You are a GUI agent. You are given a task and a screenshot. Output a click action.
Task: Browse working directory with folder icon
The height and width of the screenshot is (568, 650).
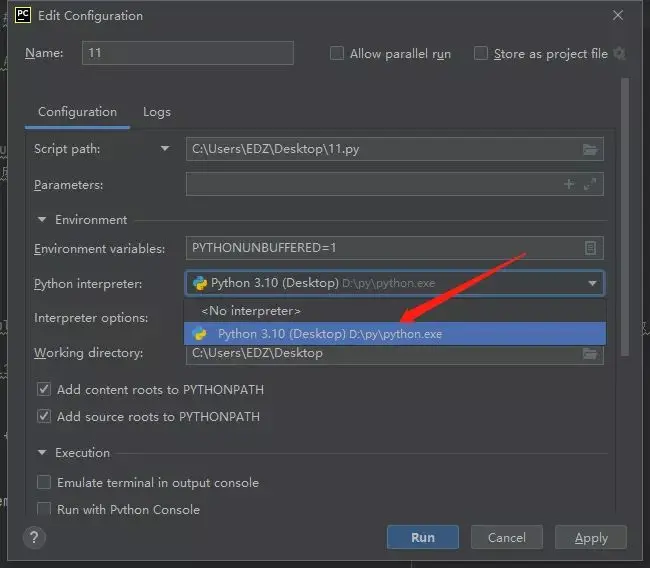(590, 354)
